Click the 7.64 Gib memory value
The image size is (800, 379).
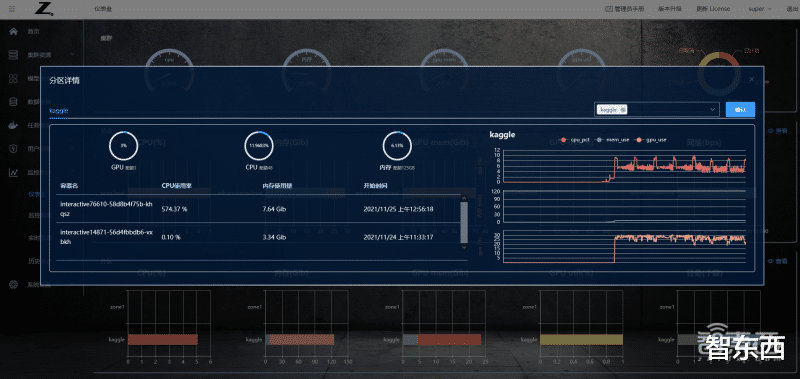point(274,209)
